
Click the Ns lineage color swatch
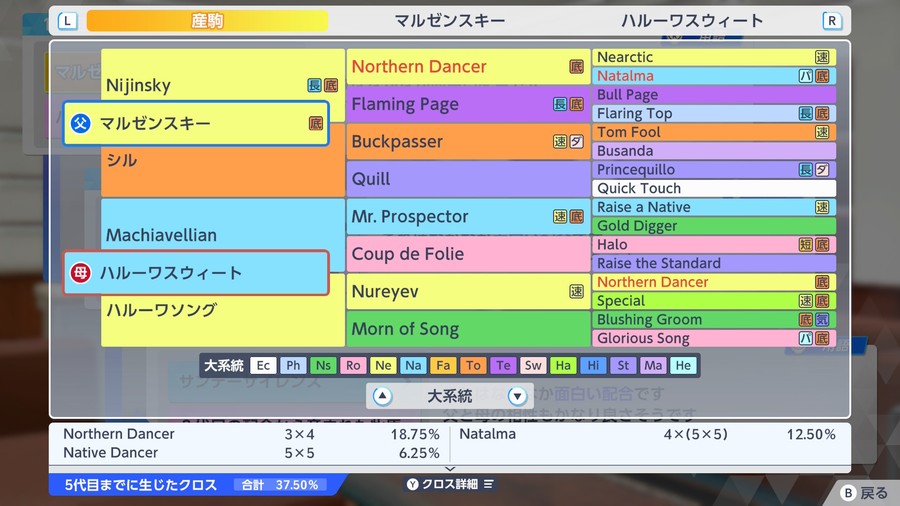click(323, 365)
